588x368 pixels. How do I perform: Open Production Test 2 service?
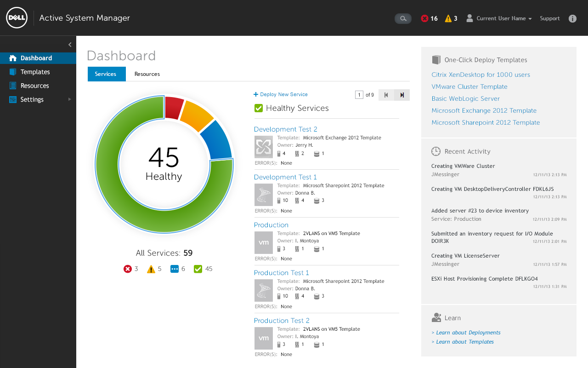[282, 321]
